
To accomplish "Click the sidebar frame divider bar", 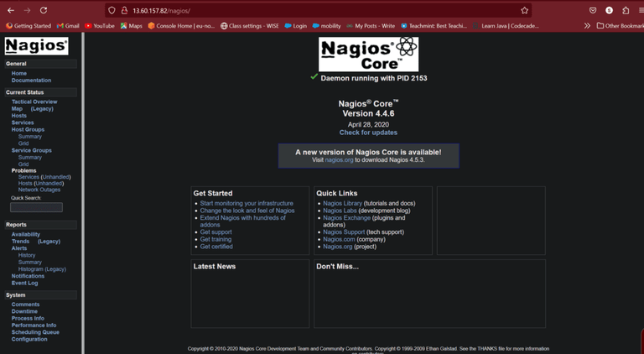I will pyautogui.click(x=83, y=193).
